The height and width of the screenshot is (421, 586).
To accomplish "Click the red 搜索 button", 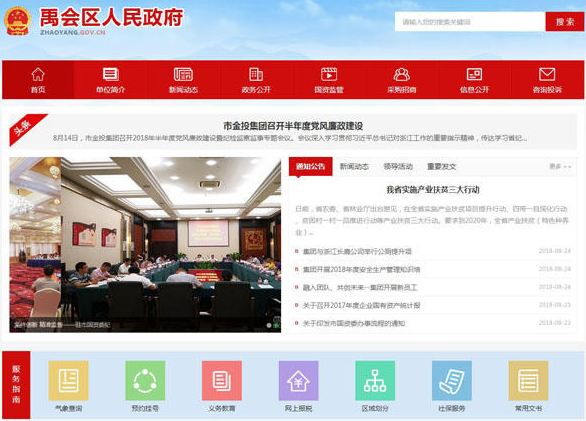I will point(564,22).
